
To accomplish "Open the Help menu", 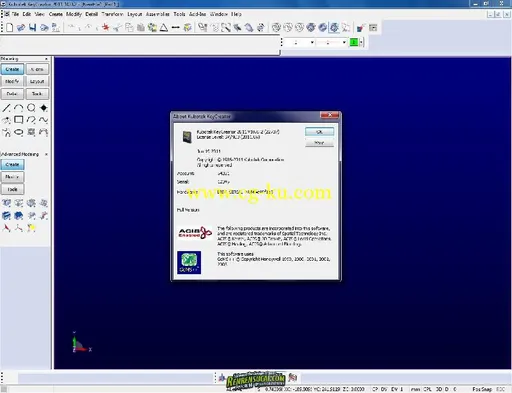I will coord(236,14).
